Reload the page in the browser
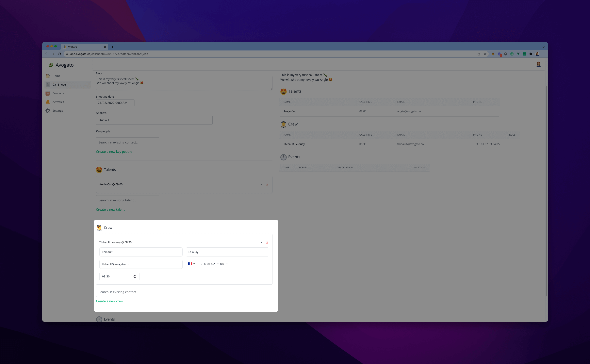The image size is (590, 364). (x=59, y=54)
